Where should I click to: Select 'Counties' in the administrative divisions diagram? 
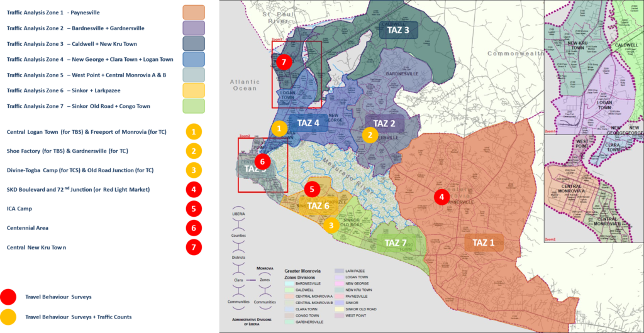(238, 236)
